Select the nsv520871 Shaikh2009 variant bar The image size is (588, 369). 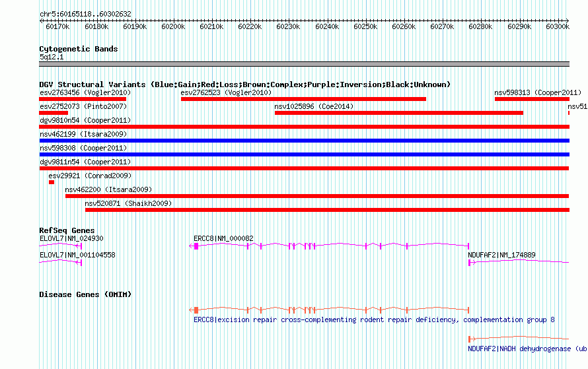tap(327, 210)
